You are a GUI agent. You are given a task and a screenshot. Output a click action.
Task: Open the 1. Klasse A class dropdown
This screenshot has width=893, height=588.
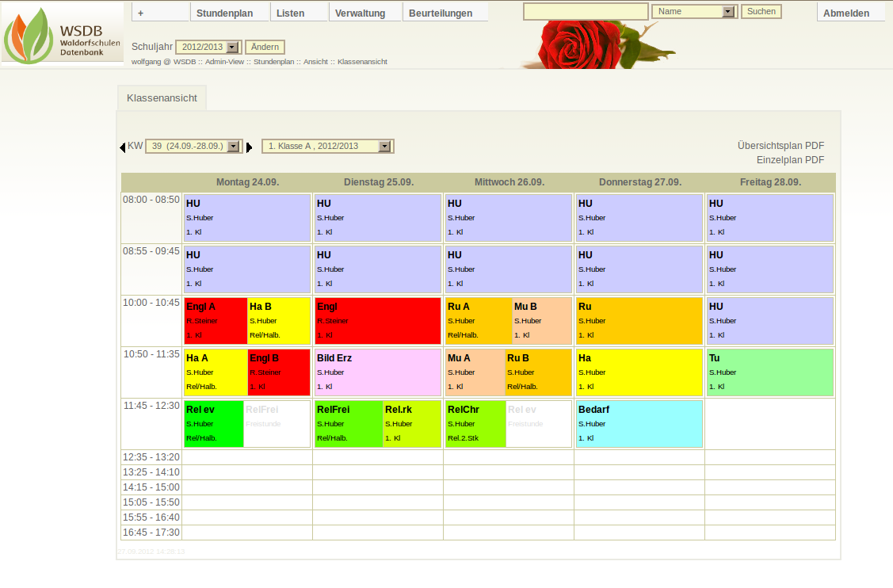click(328, 146)
